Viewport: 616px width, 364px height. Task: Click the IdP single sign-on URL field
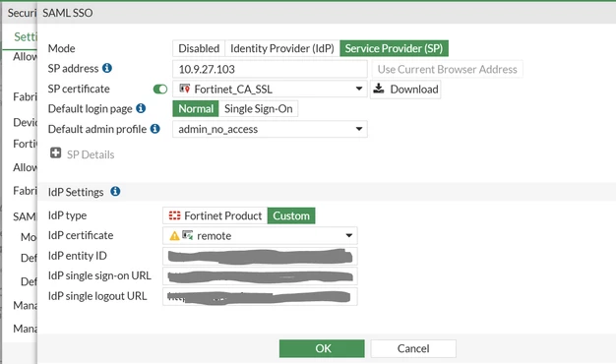[x=260, y=276]
